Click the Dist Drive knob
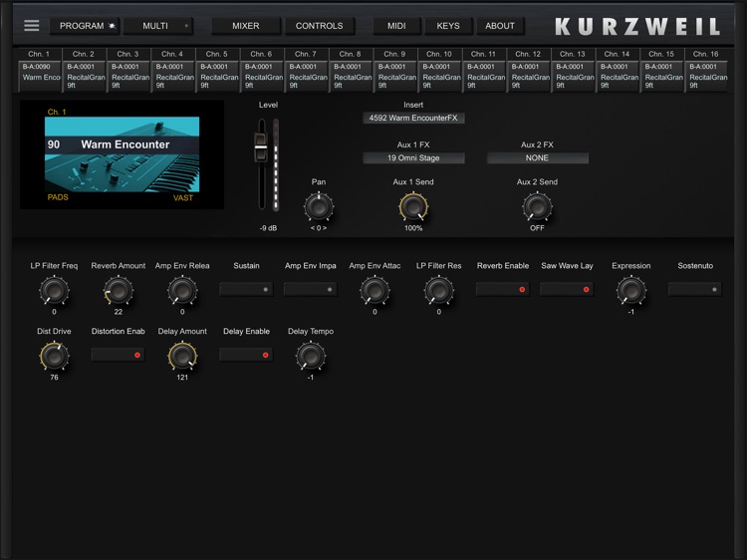Screen dimensions: 747x560 pos(54,356)
